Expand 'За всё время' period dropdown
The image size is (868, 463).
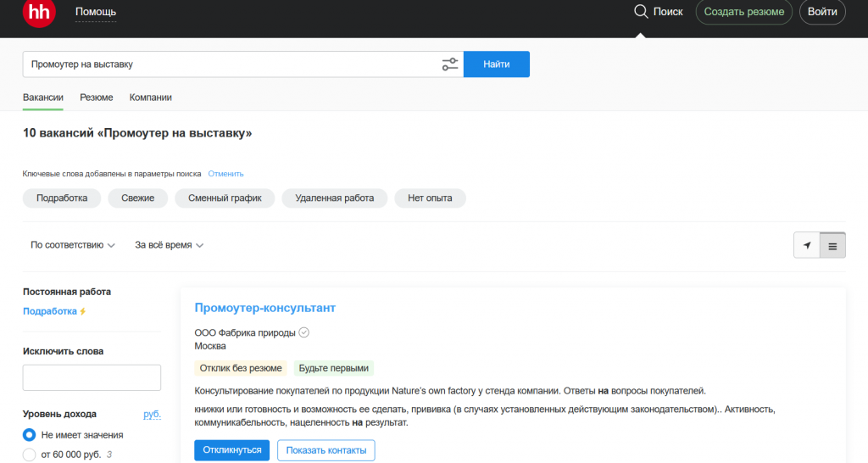tap(169, 245)
